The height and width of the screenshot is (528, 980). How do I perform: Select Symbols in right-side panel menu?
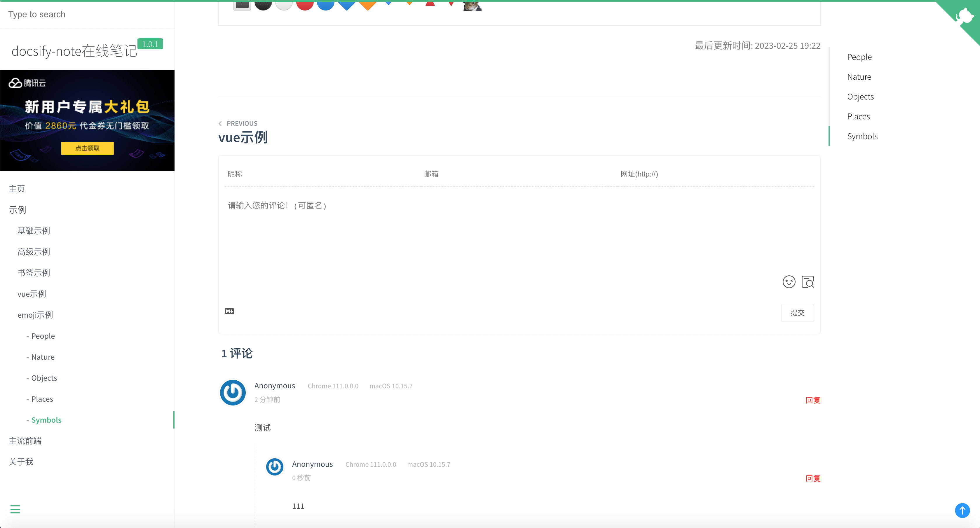[862, 136]
